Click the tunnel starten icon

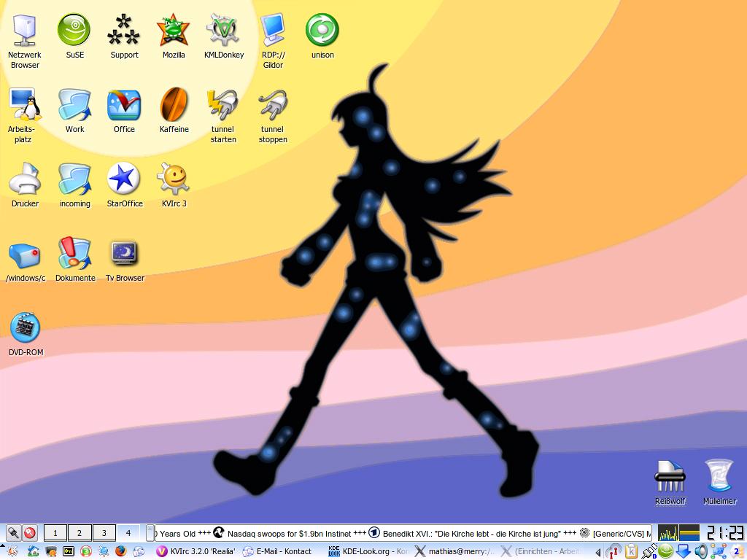[223, 116]
